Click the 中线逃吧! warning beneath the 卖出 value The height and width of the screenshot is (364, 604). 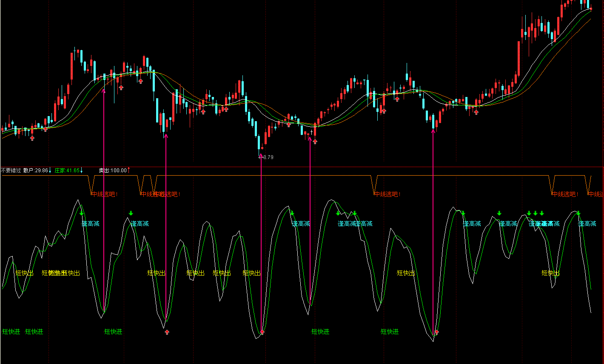coord(105,194)
